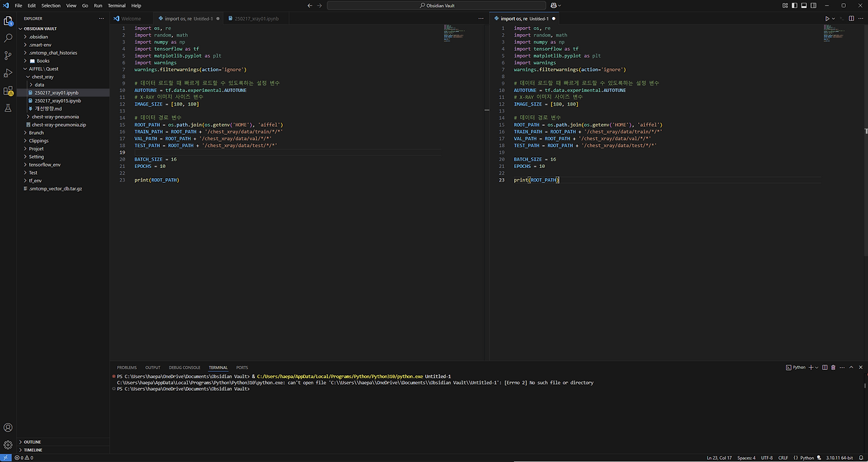
Task: Click the CRLF line ending status item
Action: [x=783, y=458]
